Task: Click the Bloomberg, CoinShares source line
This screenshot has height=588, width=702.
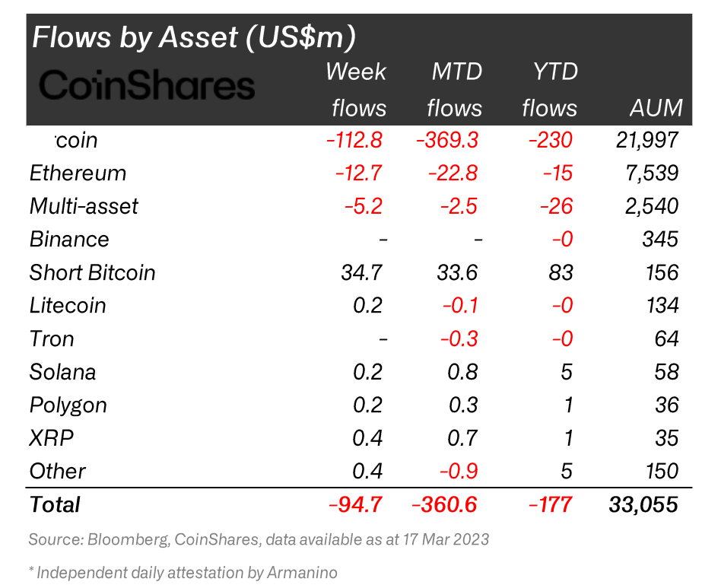Action: coord(259,540)
